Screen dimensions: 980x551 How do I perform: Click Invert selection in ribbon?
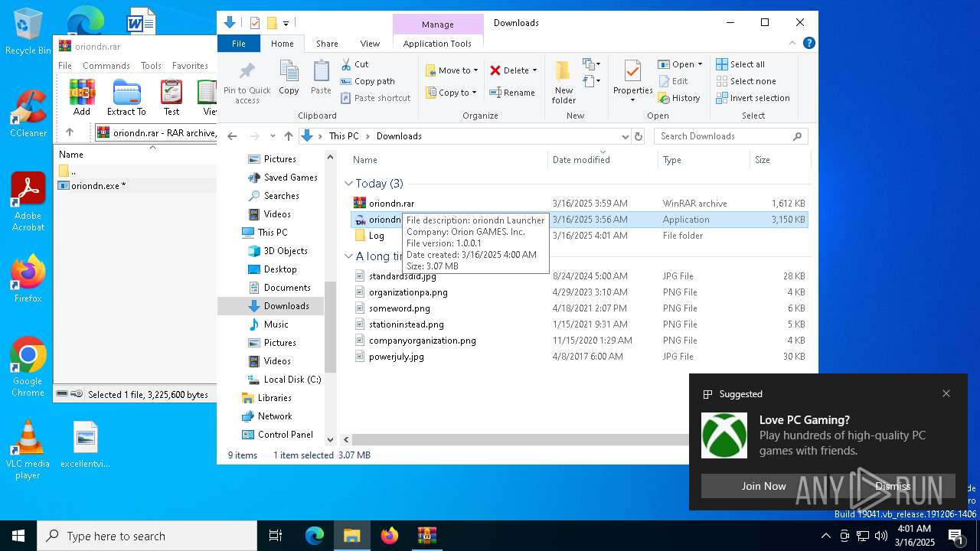[x=753, y=98]
